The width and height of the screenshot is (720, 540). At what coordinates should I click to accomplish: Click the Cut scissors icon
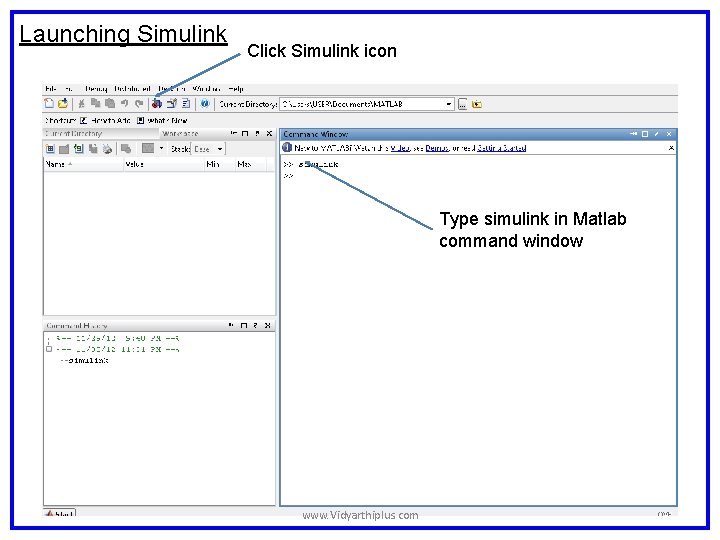[x=81, y=104]
